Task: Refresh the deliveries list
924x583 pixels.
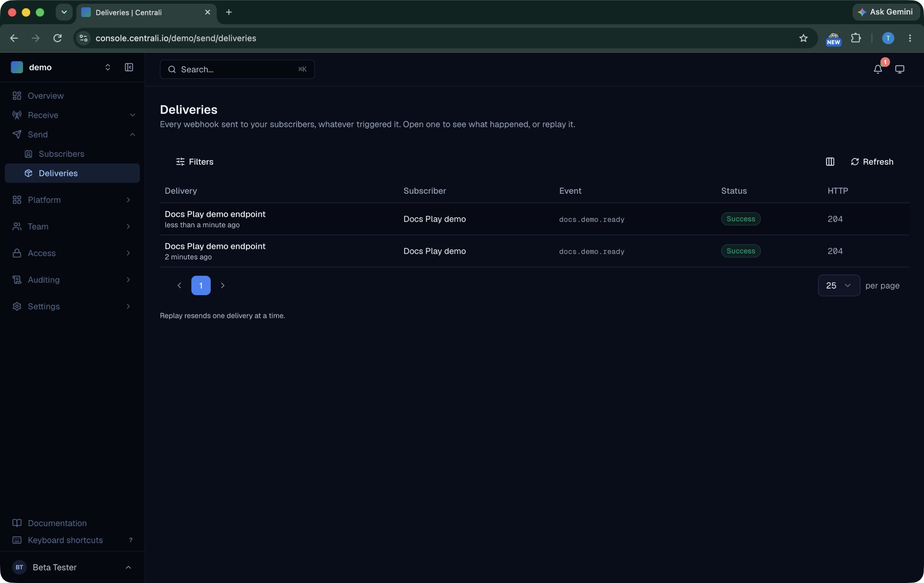Action: tap(872, 162)
